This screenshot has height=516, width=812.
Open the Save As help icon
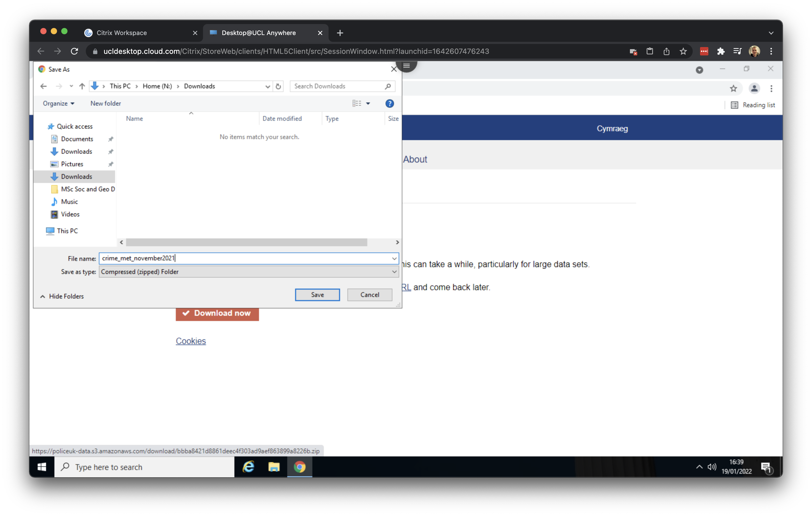[x=390, y=104]
